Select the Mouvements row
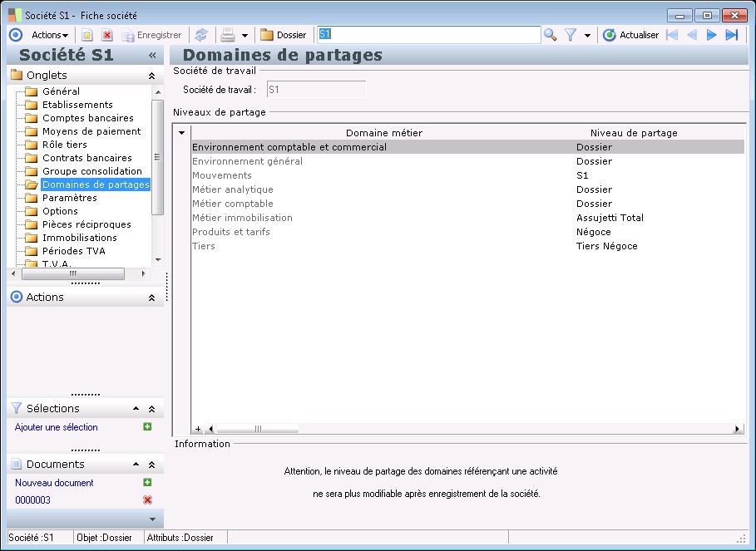 (467, 175)
